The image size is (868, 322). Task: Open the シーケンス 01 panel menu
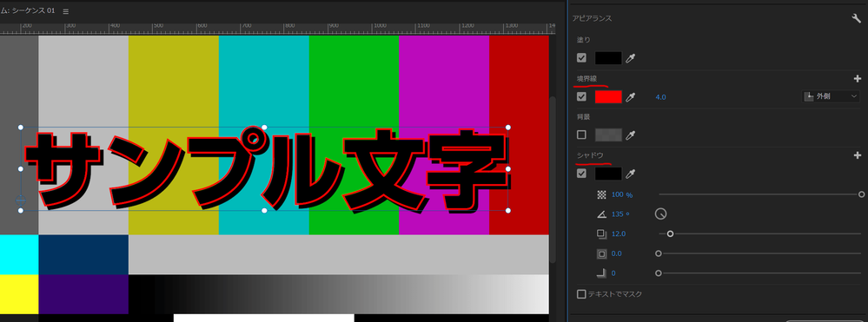point(66,11)
